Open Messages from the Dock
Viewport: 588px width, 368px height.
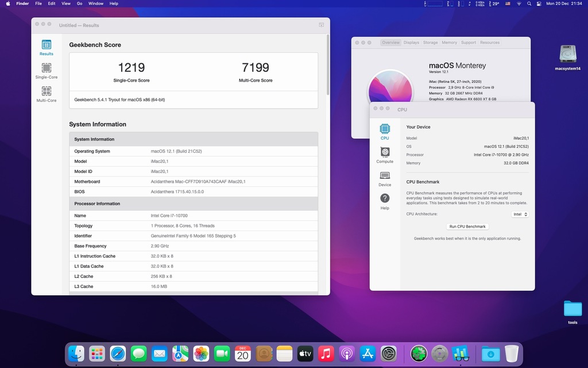coord(139,354)
